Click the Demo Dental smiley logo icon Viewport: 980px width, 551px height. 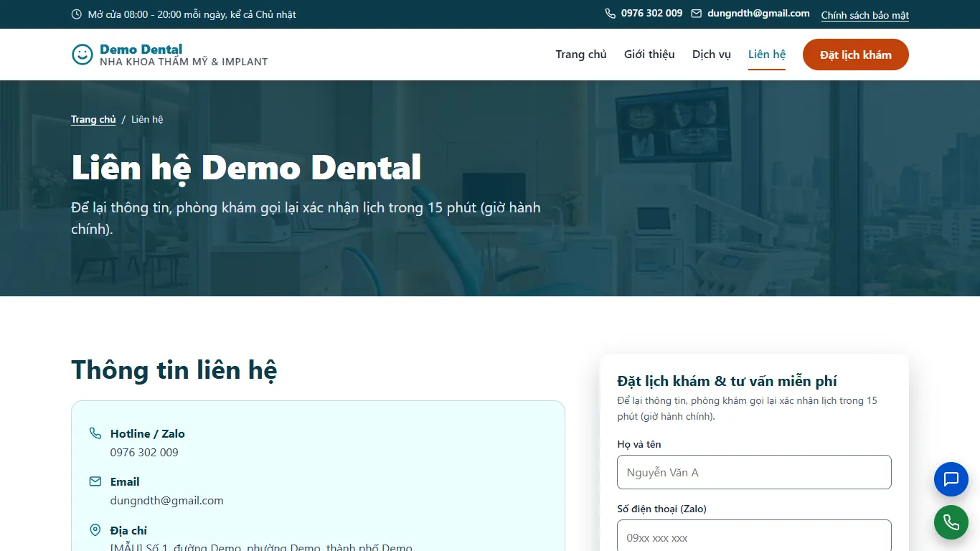point(83,55)
